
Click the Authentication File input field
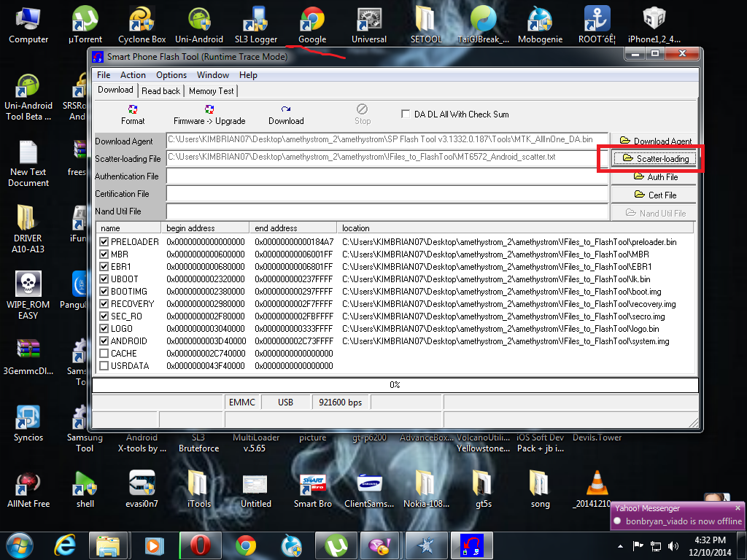[x=387, y=176]
